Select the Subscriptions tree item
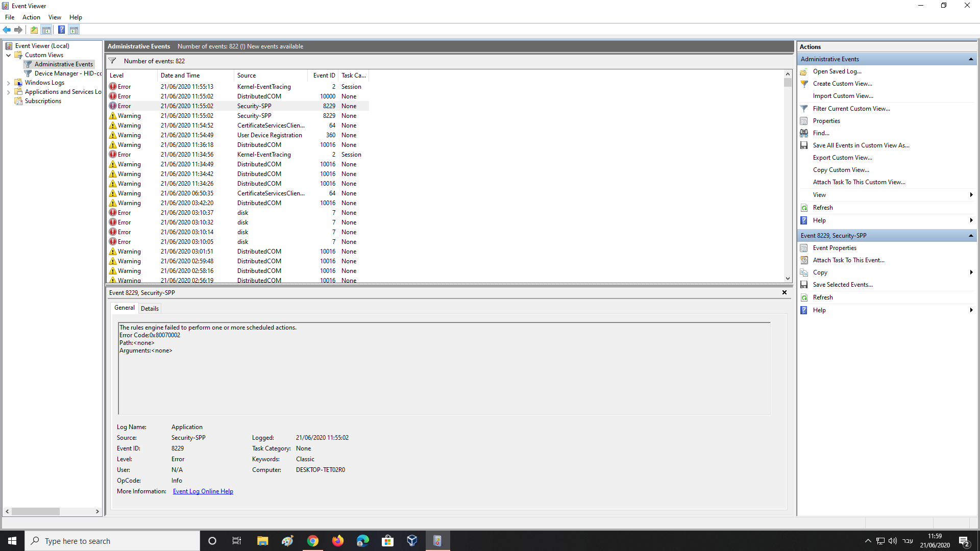The width and height of the screenshot is (980, 551). pyautogui.click(x=42, y=101)
